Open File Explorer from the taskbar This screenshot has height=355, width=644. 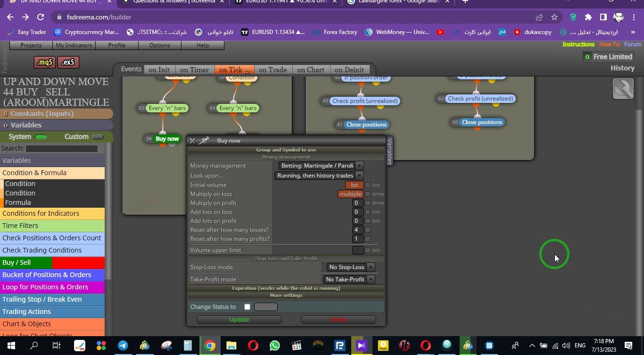click(x=231, y=346)
